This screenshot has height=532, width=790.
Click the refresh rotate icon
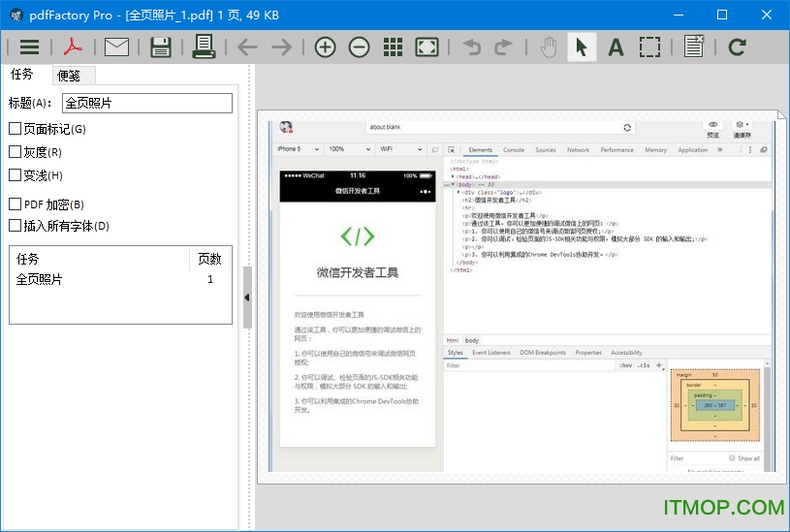pos(737,47)
